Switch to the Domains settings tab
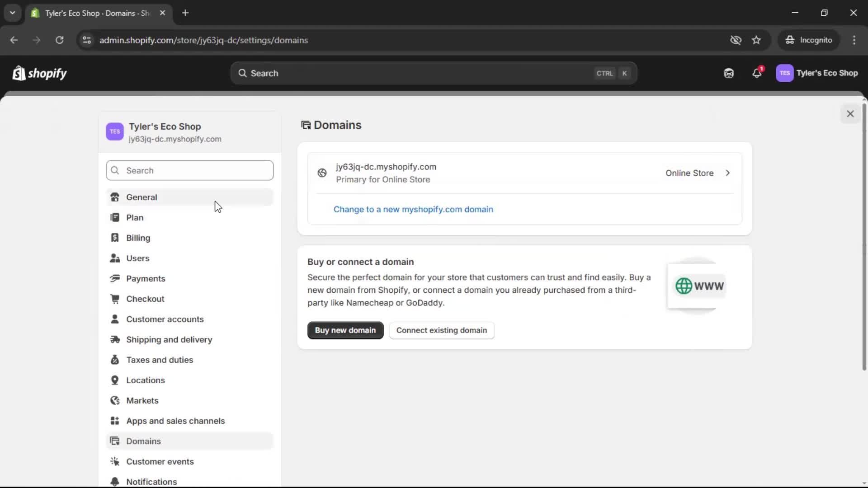The height and width of the screenshot is (488, 868). [143, 441]
